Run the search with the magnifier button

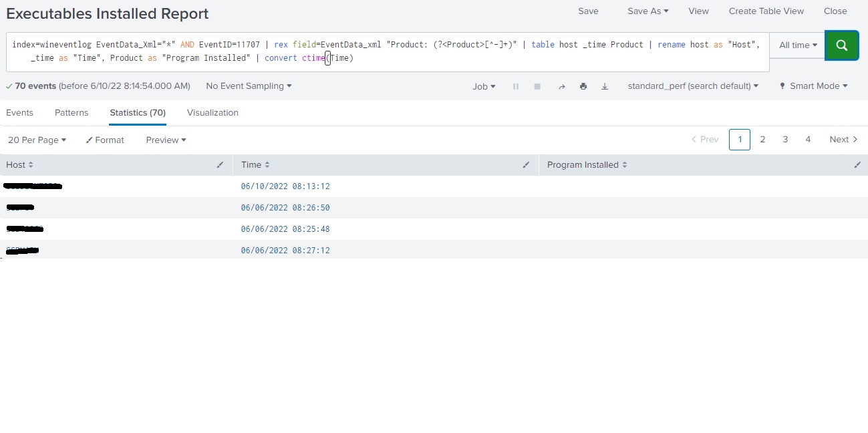coord(841,45)
